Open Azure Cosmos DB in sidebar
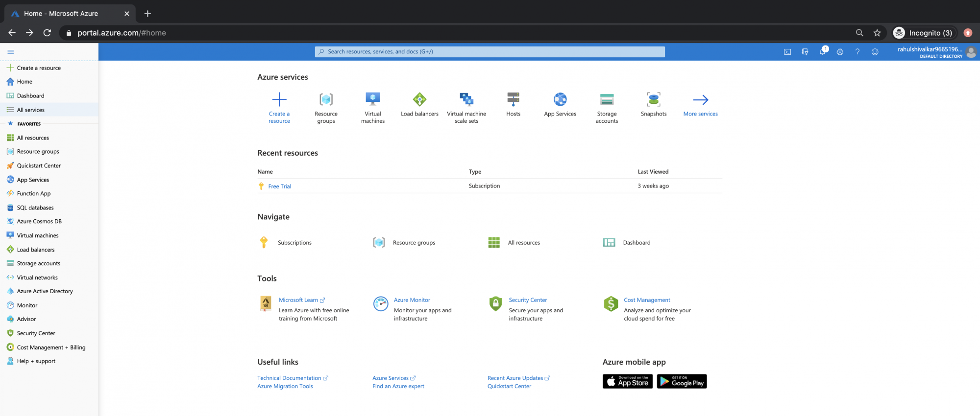 [39, 222]
